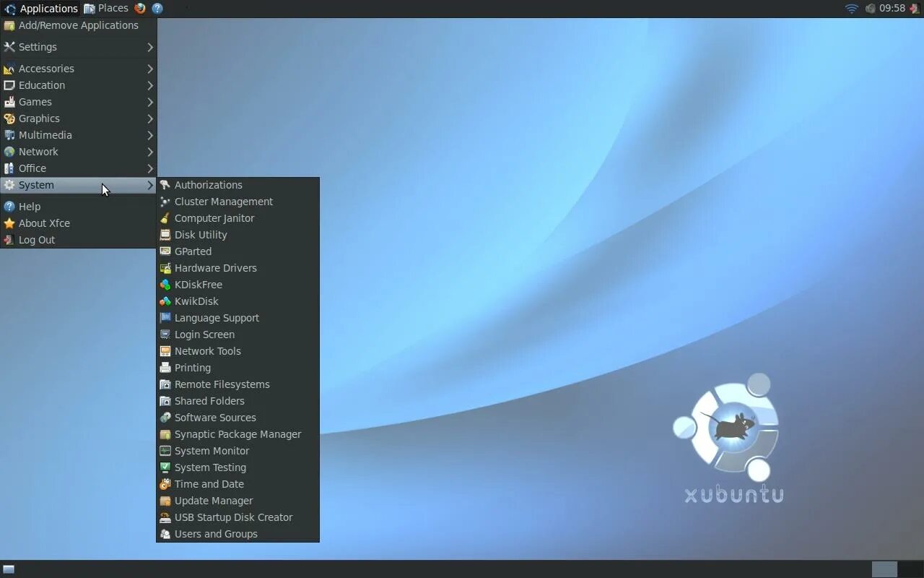Screen dimensions: 924x578
Task: Choose Log Out from the menu
Action: click(79, 240)
